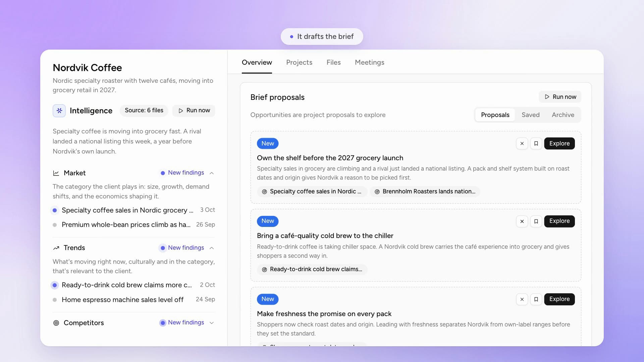Run now in Brief proposals
The width and height of the screenshot is (644, 362).
pos(560,97)
